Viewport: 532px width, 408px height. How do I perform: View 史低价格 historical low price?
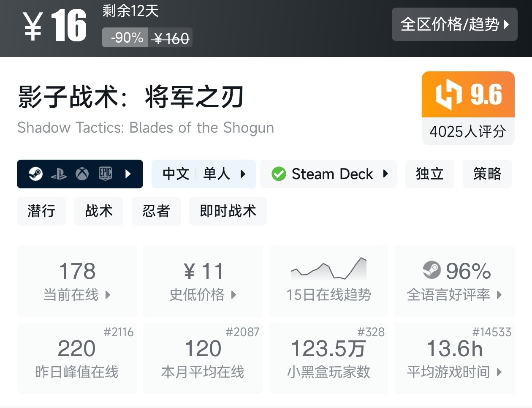point(203,281)
